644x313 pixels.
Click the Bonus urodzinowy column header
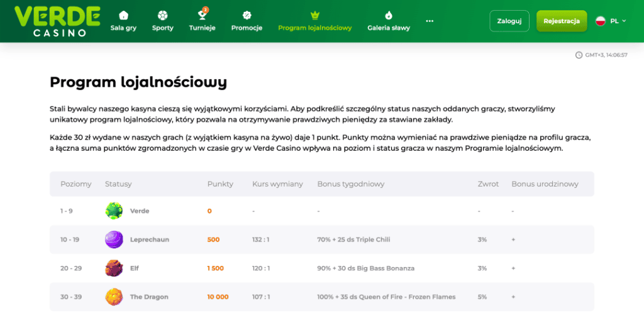click(545, 184)
